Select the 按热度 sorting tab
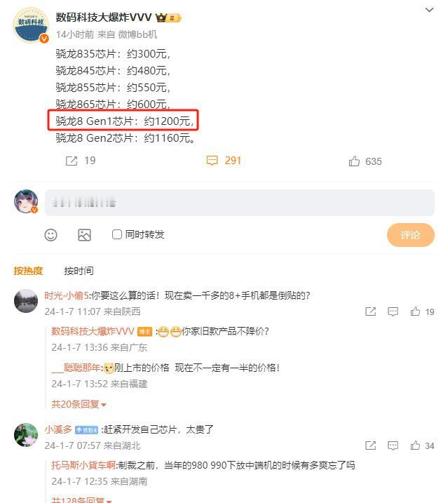This screenshot has height=503, width=448. point(28,271)
